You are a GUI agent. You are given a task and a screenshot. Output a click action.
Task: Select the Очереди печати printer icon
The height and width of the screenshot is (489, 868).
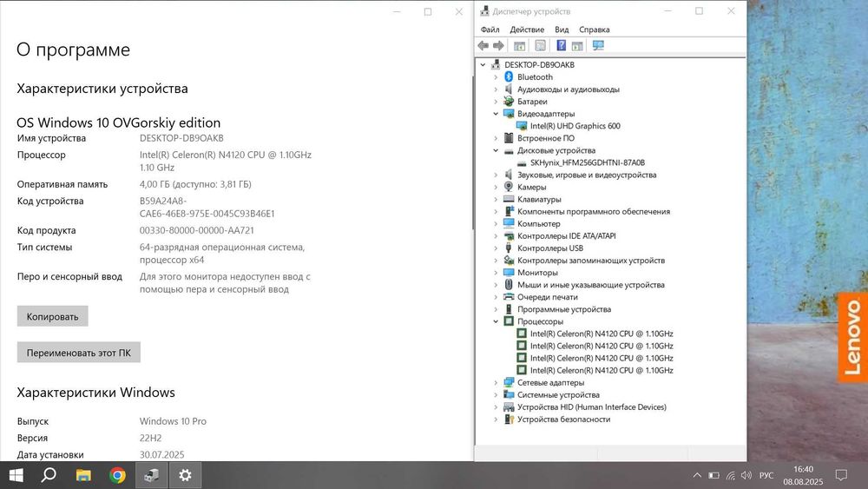pos(509,297)
